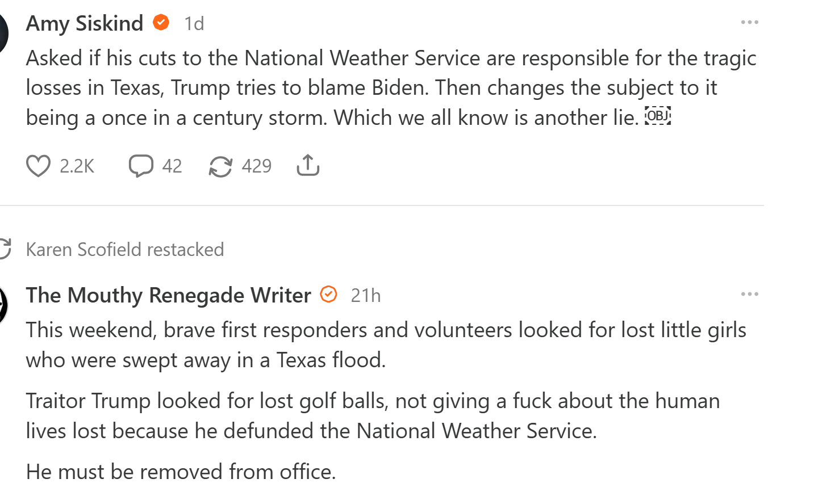Like Amy Siskind's note with the heart icon
Viewport: 814px width, 504px height.
(x=39, y=166)
